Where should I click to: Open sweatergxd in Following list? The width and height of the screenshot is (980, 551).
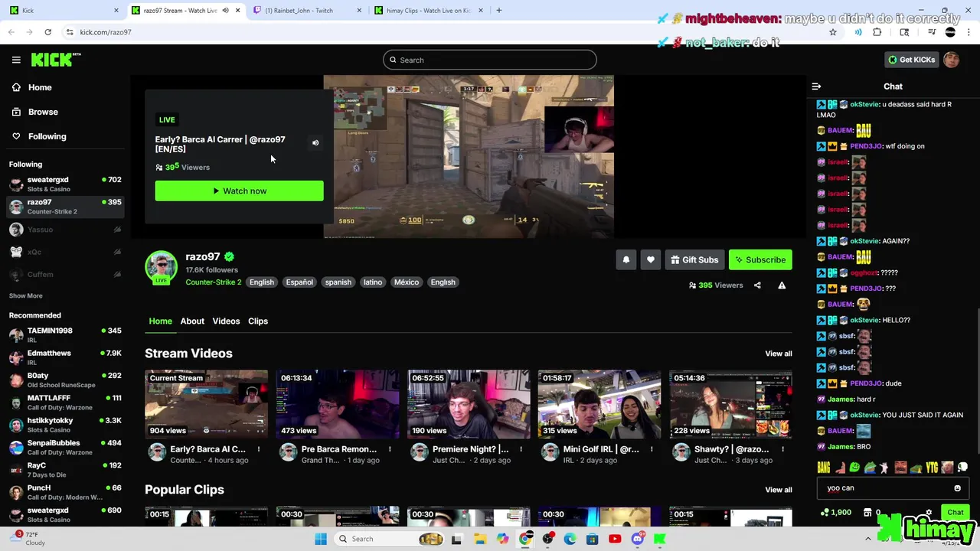tap(65, 184)
